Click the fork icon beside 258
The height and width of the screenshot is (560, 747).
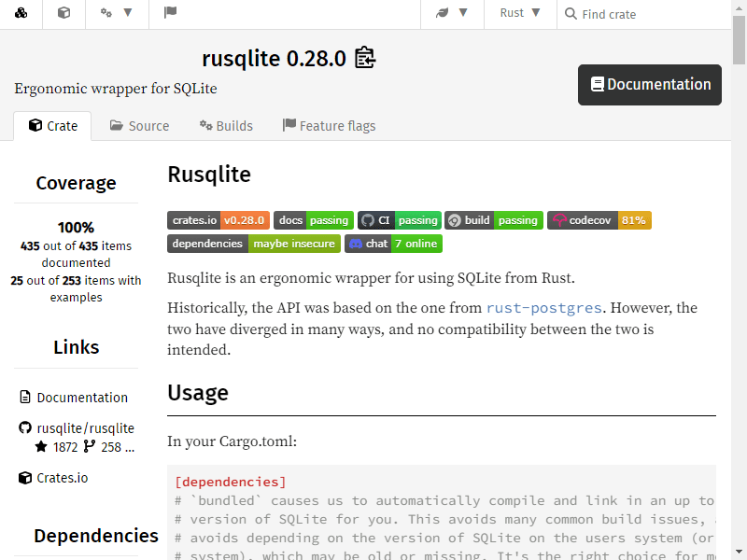point(89,447)
